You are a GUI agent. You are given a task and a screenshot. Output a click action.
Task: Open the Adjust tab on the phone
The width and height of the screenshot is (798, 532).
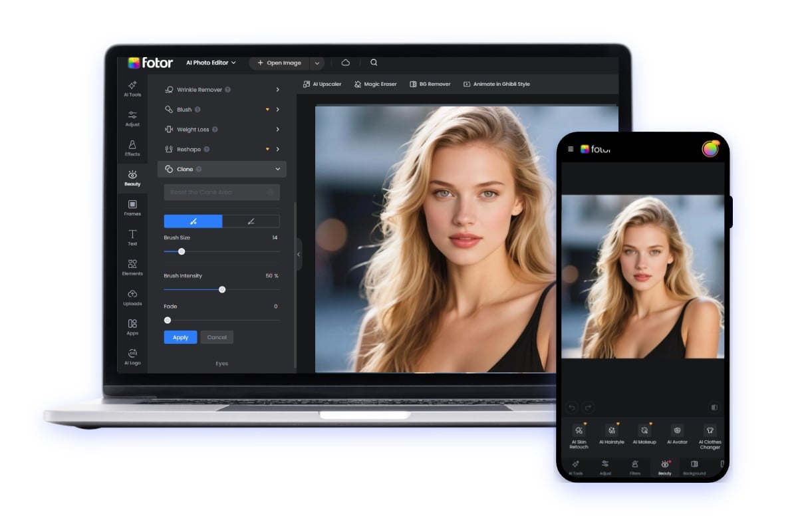(x=605, y=467)
